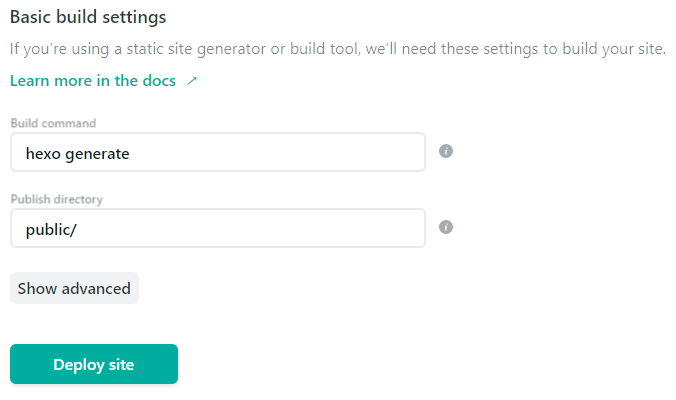This screenshot has width=676, height=400.
Task: Click the info icon beside Publish directory
Action: pos(447,227)
